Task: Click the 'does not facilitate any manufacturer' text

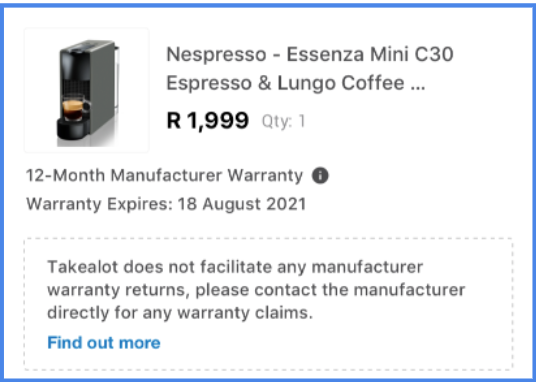Action: tap(273, 267)
